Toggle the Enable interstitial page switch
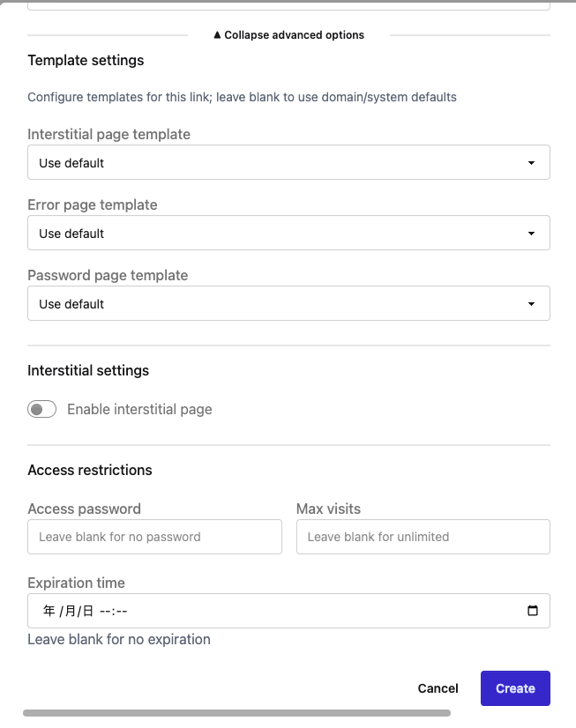This screenshot has height=728, width=576. tap(41, 409)
